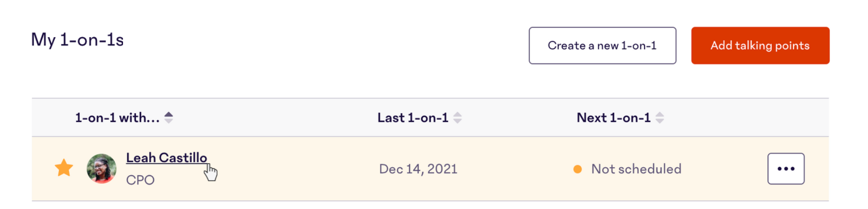Image resolution: width=868 pixels, height=209 pixels.
Task: Click the Add talking points button
Action: coord(760,45)
